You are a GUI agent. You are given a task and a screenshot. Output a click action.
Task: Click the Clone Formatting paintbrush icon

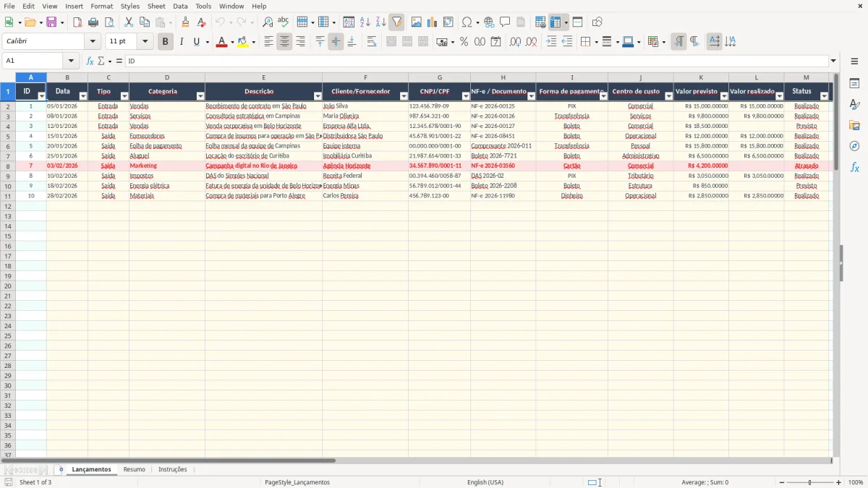185,22
